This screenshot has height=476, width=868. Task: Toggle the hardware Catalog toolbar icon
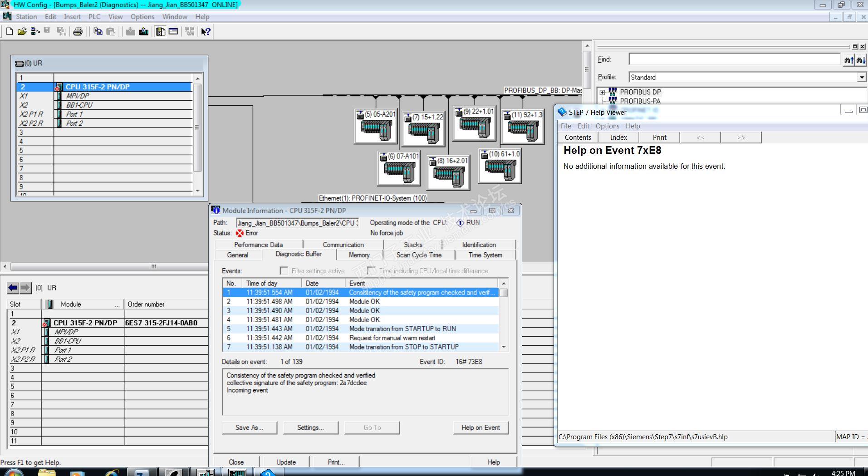[161, 32]
